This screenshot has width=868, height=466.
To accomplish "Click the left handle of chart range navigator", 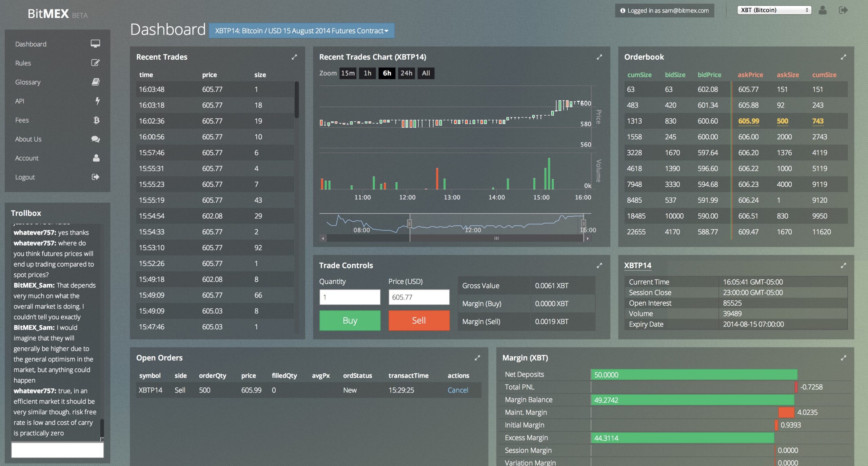I will [x=410, y=223].
